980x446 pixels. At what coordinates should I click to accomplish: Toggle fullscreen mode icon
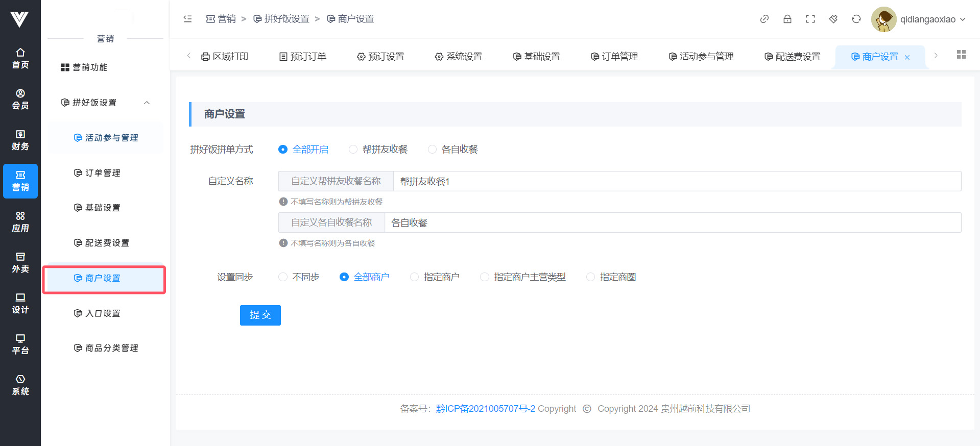point(810,19)
